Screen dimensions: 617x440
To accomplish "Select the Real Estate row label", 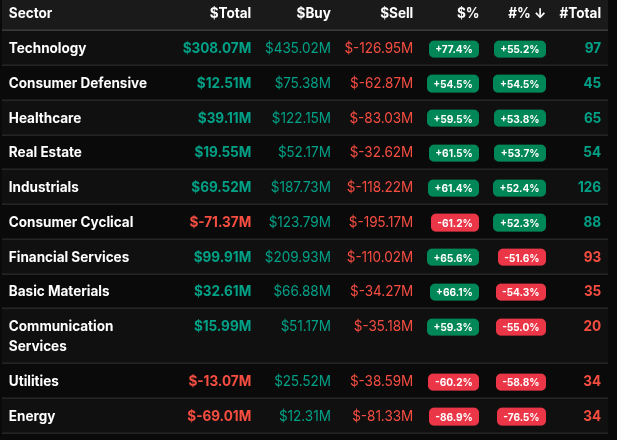I will click(45, 152).
